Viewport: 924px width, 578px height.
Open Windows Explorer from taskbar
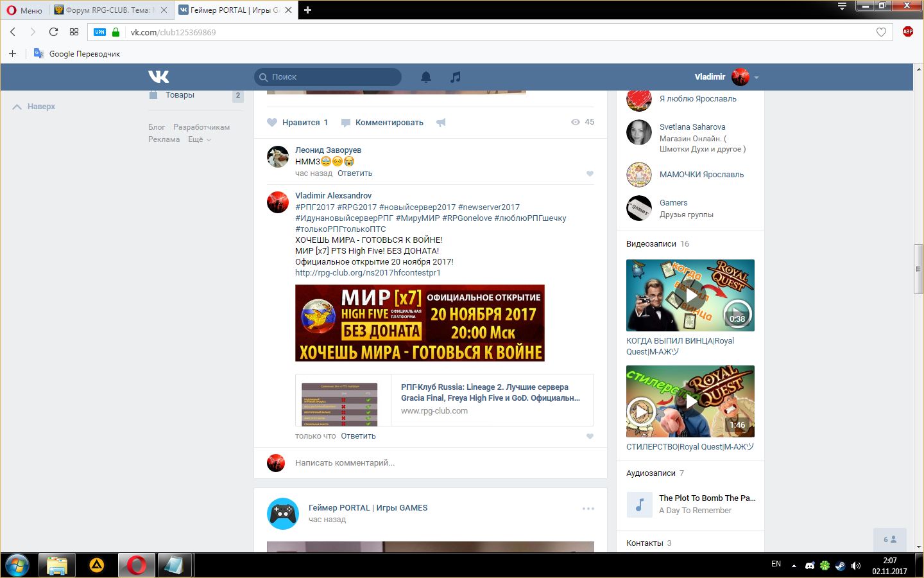[x=57, y=566]
